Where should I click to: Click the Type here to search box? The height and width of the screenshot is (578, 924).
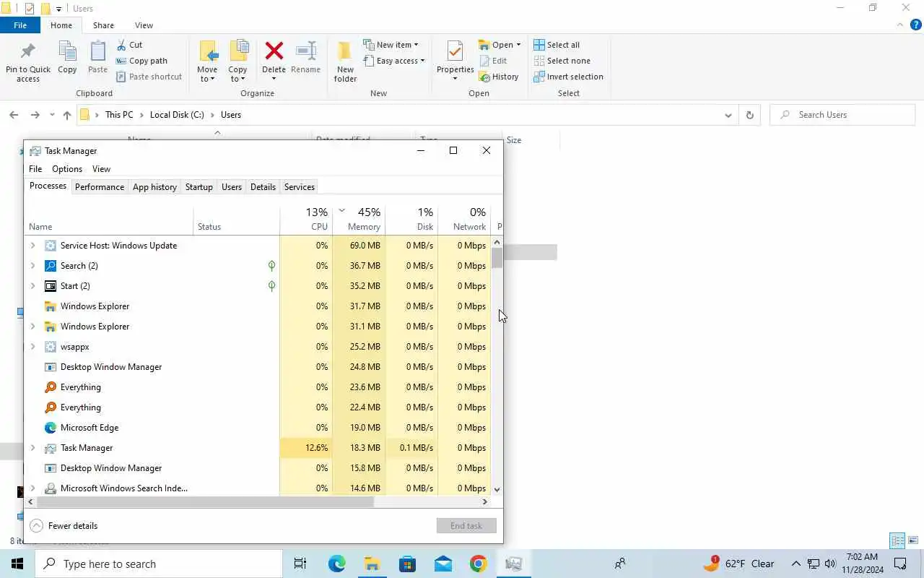point(159,564)
